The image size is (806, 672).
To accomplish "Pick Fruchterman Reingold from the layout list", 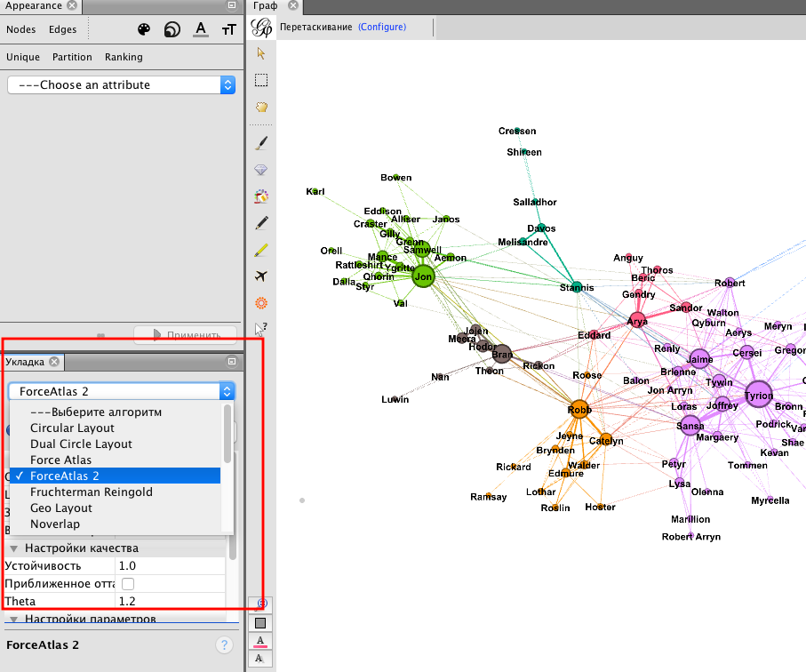I will pyautogui.click(x=92, y=492).
